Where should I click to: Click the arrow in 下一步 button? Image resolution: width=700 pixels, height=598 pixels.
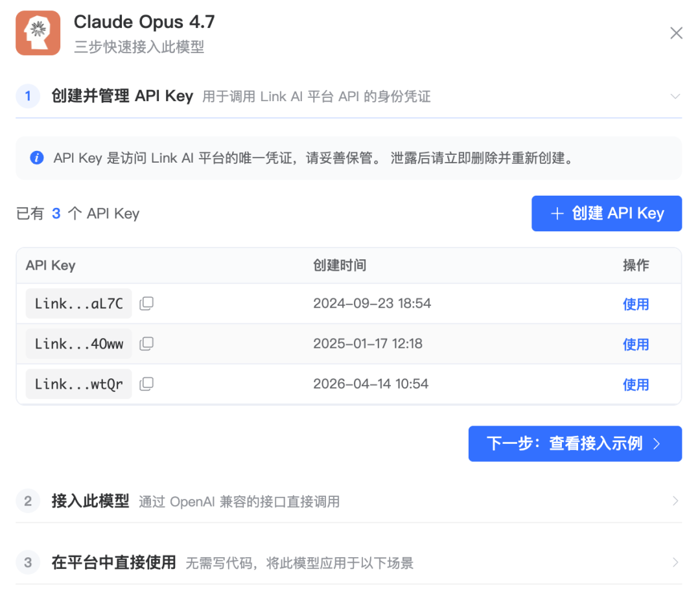(x=656, y=444)
